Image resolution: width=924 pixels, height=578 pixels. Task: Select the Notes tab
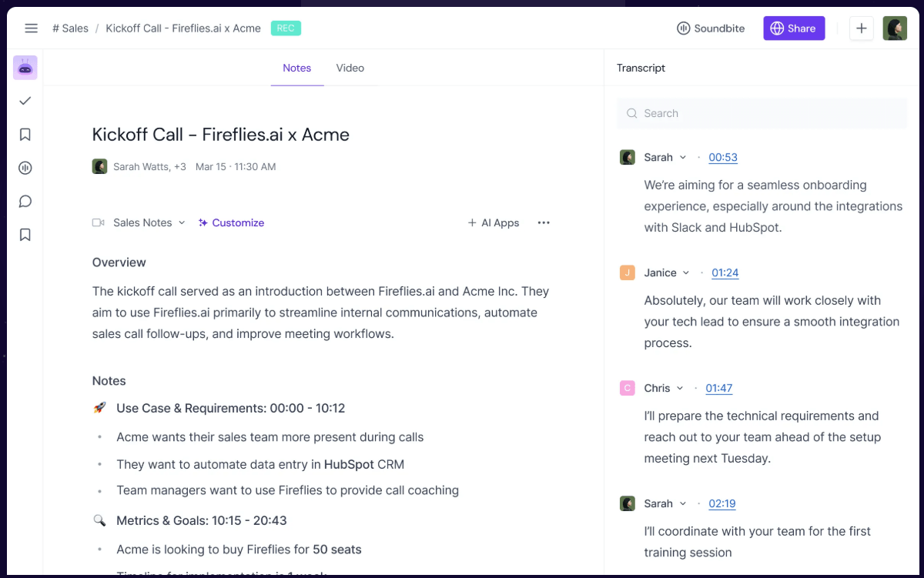click(x=297, y=68)
